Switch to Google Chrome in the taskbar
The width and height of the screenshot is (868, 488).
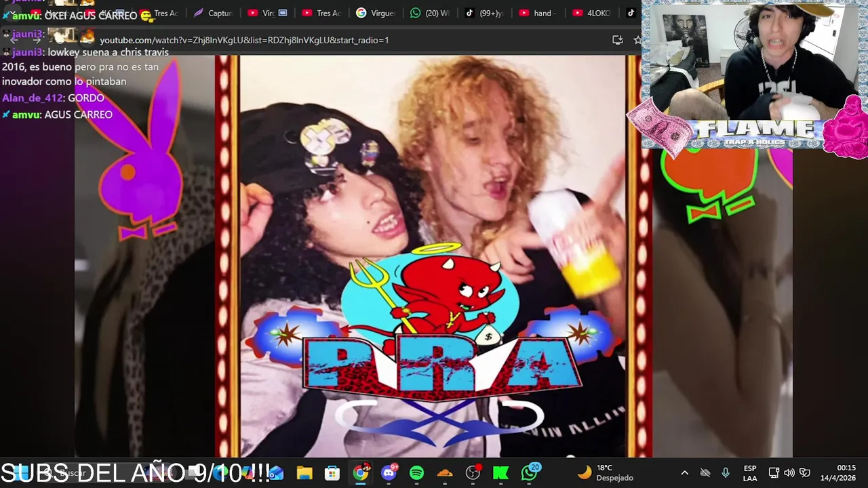tap(360, 472)
